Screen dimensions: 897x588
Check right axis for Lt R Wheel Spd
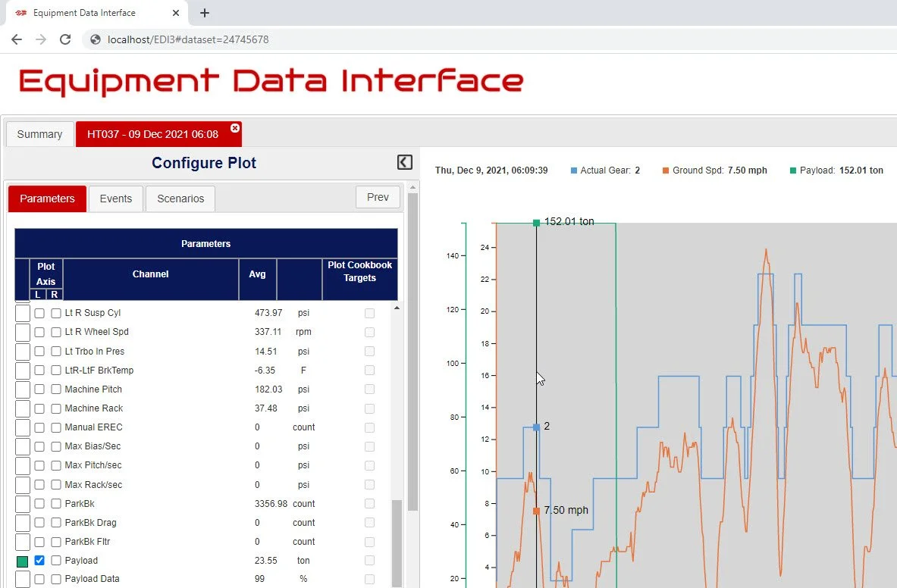click(56, 332)
